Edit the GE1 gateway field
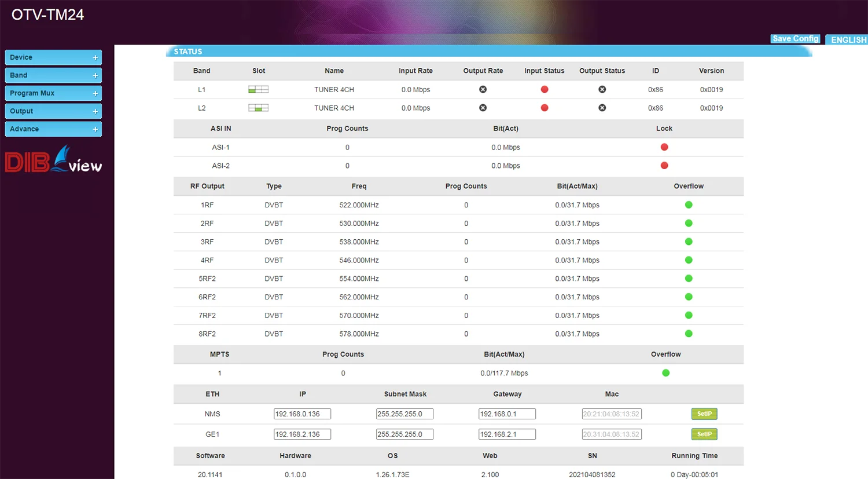The height and width of the screenshot is (479, 868). (x=507, y=434)
